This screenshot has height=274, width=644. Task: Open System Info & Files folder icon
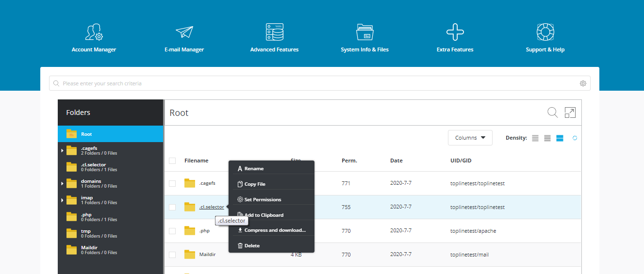364,32
